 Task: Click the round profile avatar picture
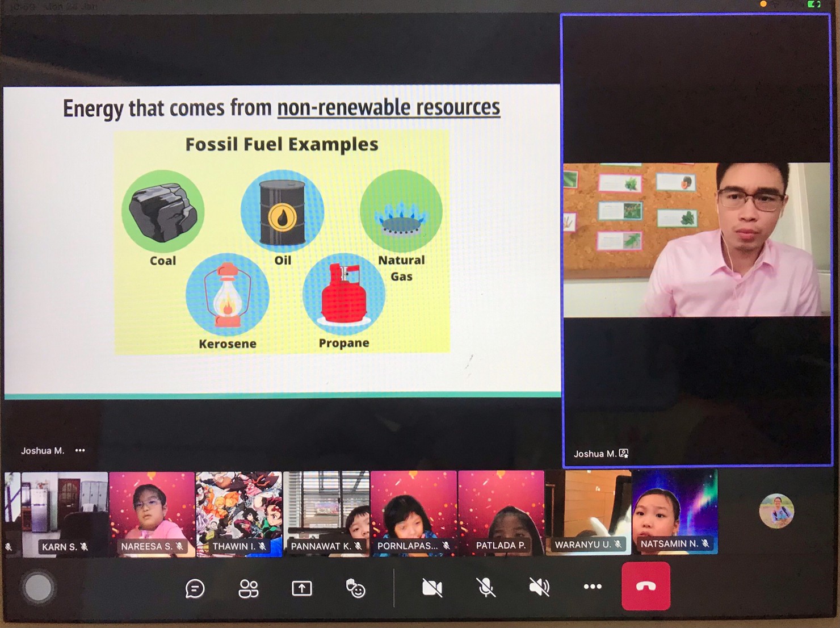776,510
